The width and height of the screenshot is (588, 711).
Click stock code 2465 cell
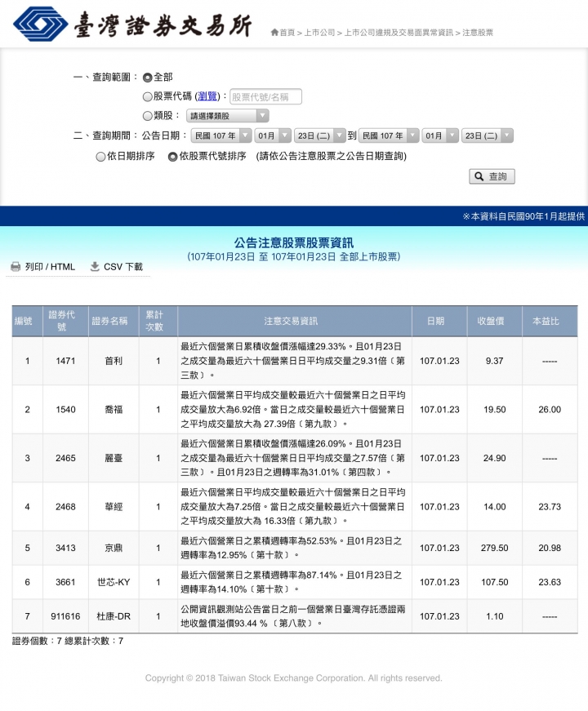pos(66,458)
